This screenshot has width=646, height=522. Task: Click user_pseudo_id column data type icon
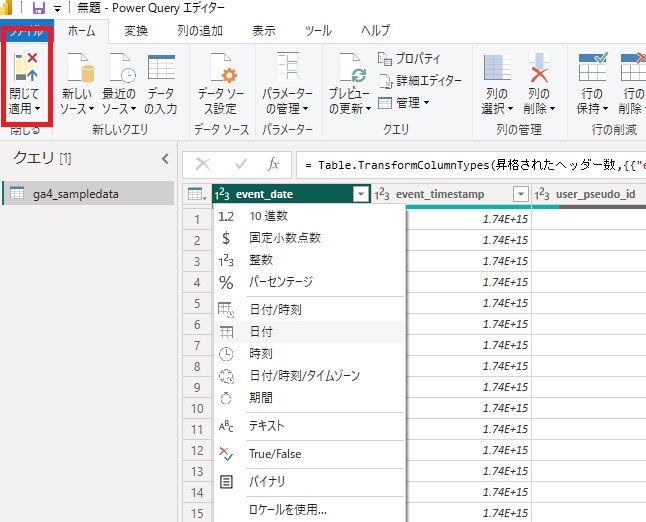click(542, 194)
